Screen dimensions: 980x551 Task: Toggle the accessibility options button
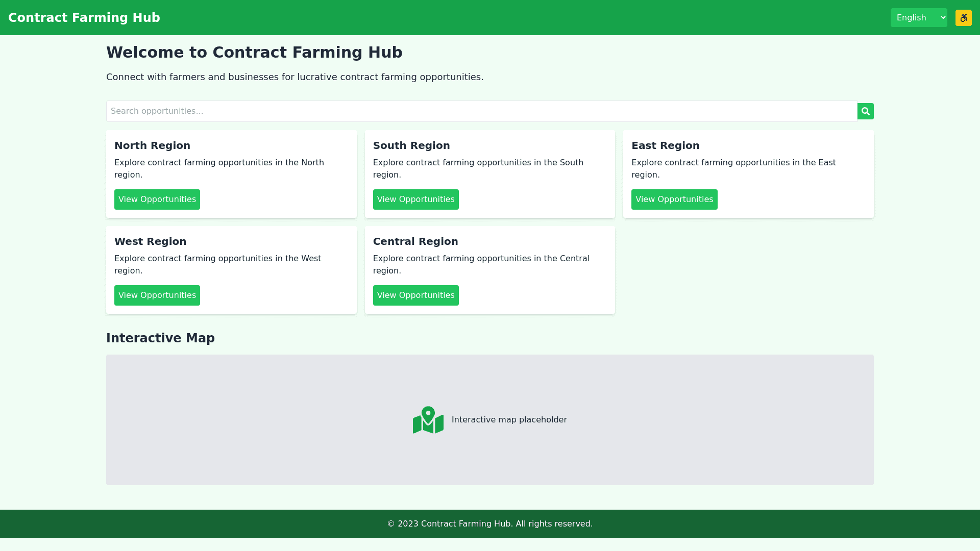tap(963, 18)
